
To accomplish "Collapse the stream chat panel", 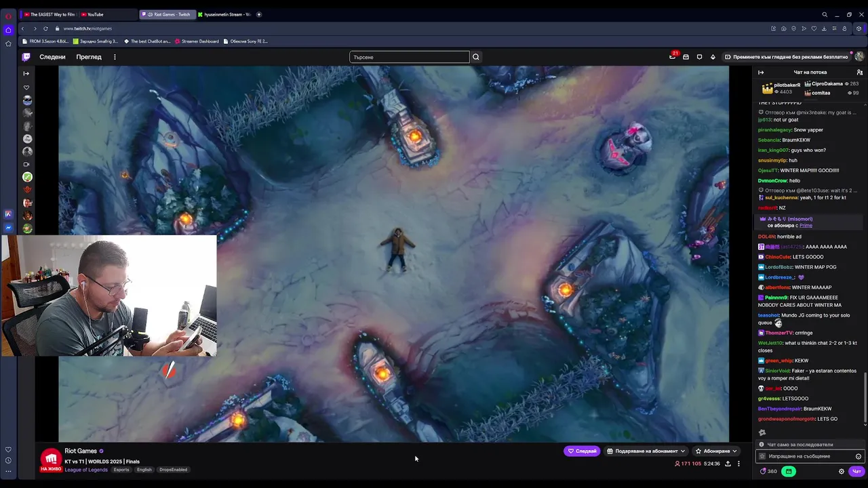I will (x=761, y=73).
